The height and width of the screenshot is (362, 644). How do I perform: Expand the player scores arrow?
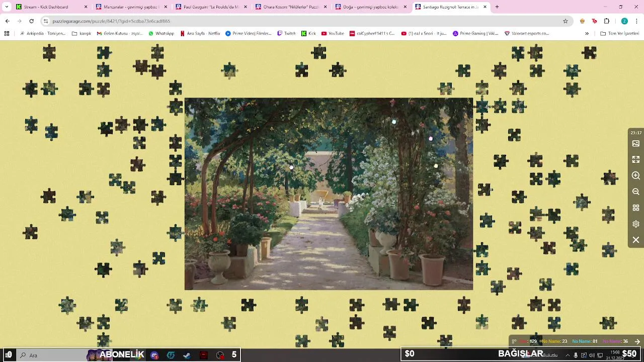pos(637,341)
